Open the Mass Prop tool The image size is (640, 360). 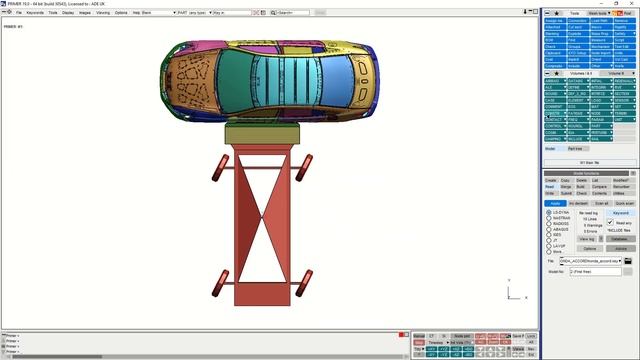click(x=601, y=33)
